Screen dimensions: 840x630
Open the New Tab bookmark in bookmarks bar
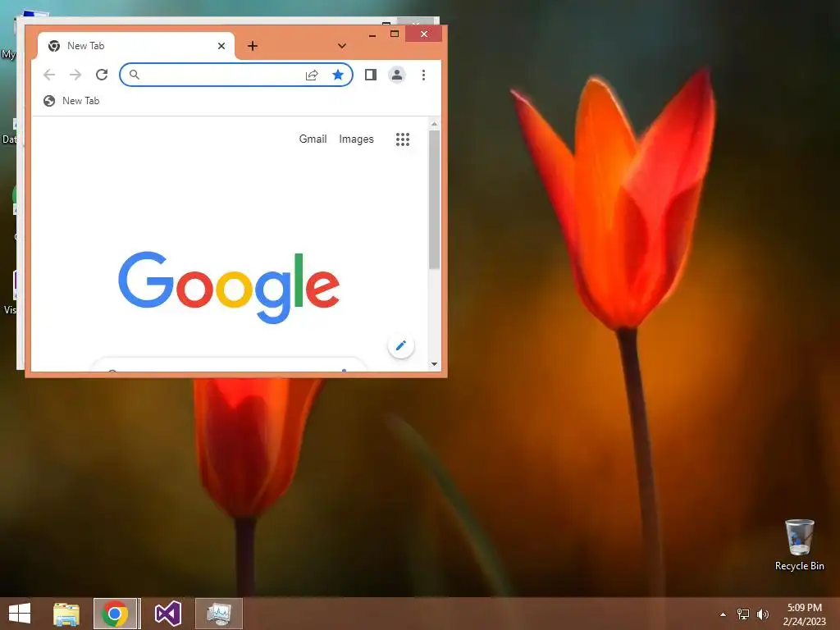[72, 101]
